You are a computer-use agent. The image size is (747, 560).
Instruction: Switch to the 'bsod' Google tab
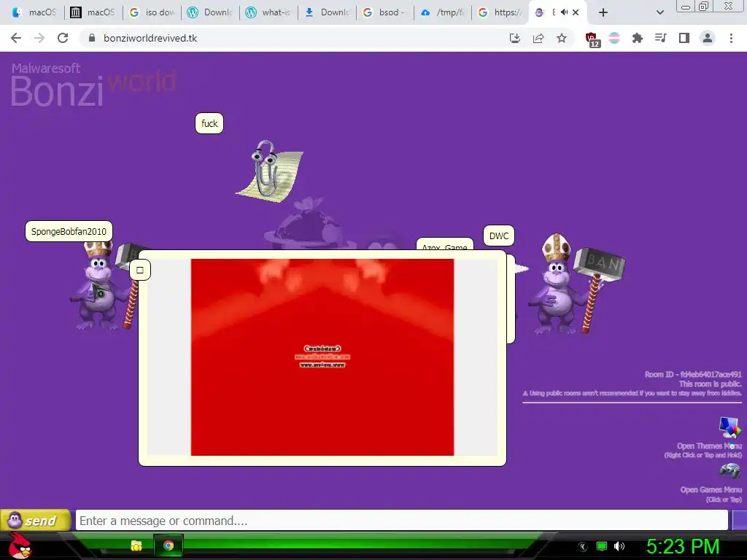click(x=384, y=12)
